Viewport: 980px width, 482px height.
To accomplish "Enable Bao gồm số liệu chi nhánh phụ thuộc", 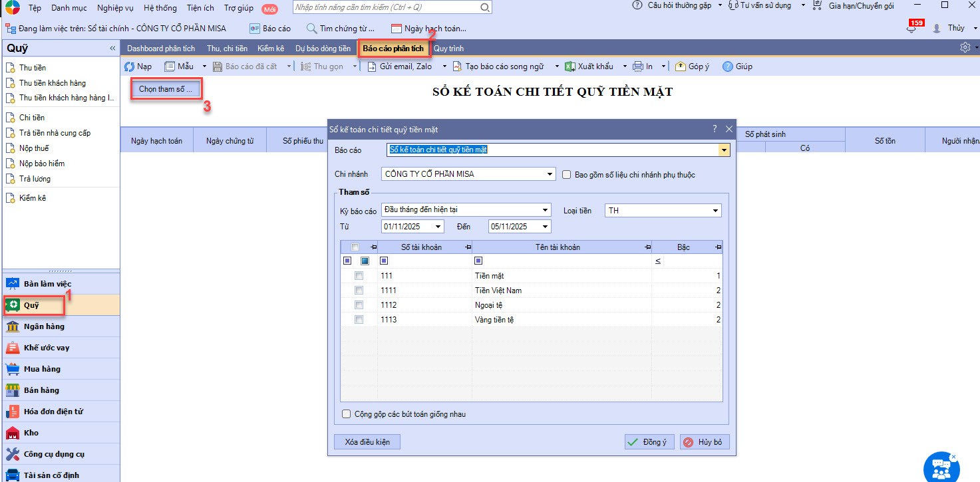I will pyautogui.click(x=567, y=175).
